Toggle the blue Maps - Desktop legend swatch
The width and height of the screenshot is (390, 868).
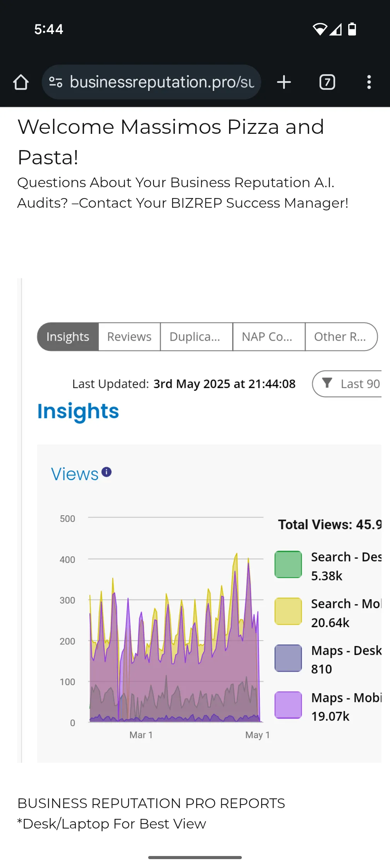pyautogui.click(x=288, y=658)
